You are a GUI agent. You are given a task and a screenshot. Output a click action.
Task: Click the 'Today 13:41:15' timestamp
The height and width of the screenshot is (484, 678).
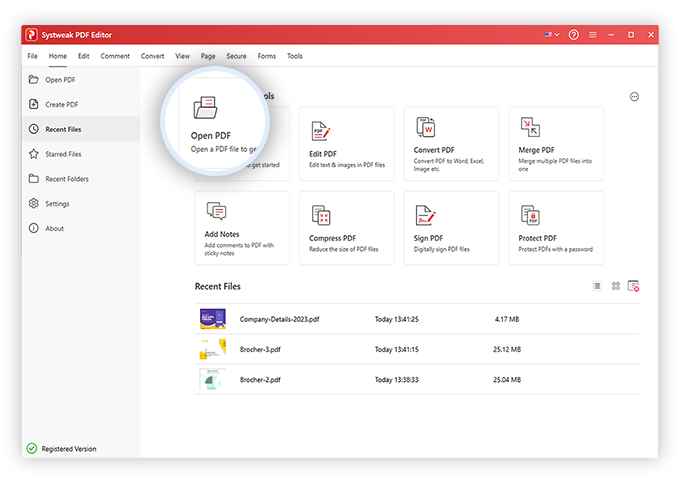[397, 349]
